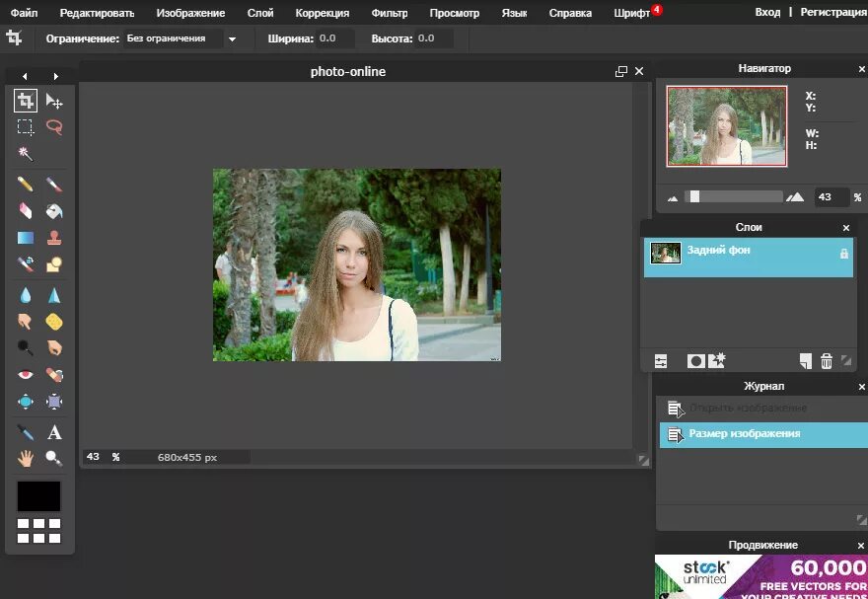The height and width of the screenshot is (599, 868).
Task: Pick the Spot Heal bandage tool
Action: [54, 375]
